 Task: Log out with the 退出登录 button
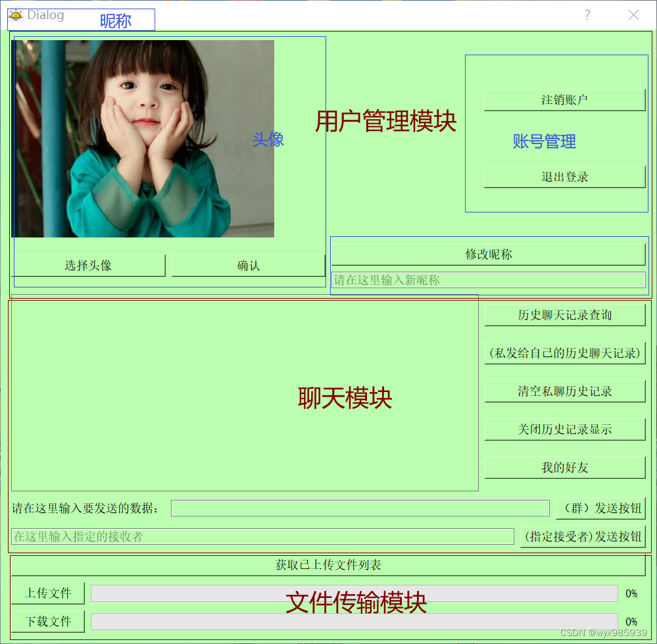pyautogui.click(x=564, y=177)
